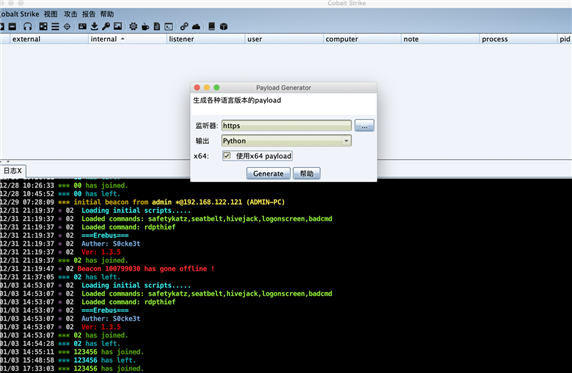Open listener chooser with ellipsis button
This screenshot has height=373, width=572.
click(364, 126)
